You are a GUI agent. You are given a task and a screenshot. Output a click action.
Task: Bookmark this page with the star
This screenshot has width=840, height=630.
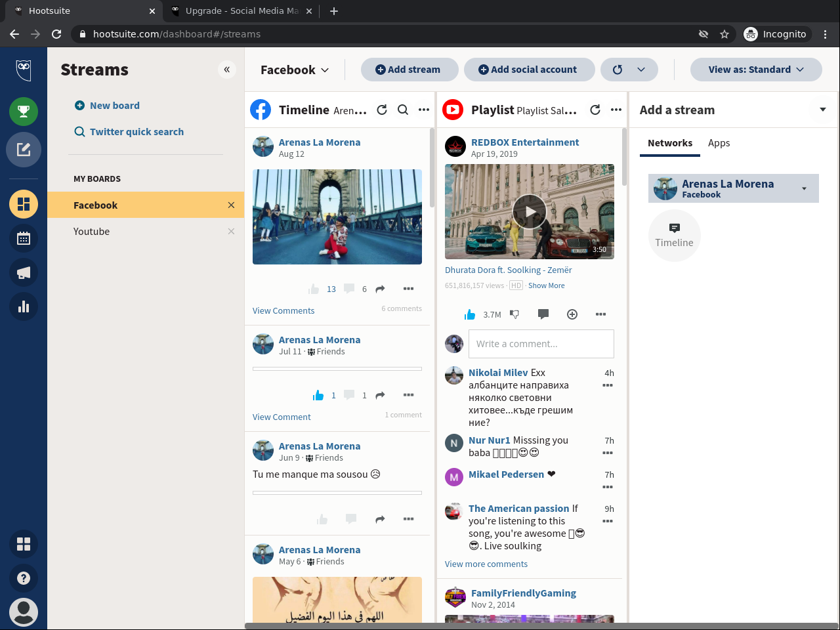[724, 34]
